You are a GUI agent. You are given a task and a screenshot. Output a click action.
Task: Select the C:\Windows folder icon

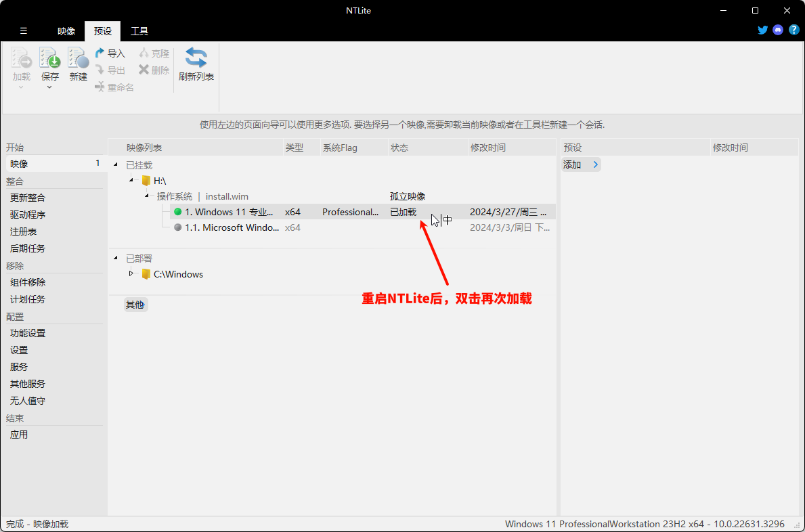pyautogui.click(x=146, y=274)
